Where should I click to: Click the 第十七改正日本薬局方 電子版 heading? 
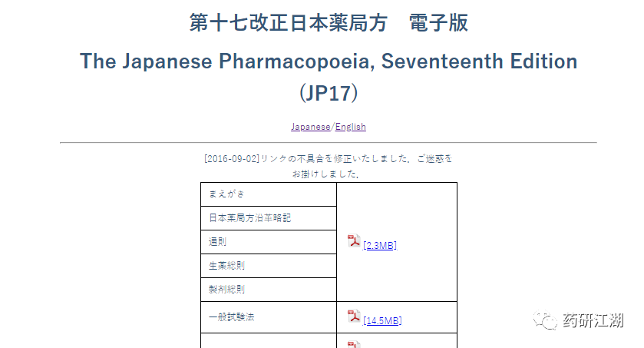point(329,22)
